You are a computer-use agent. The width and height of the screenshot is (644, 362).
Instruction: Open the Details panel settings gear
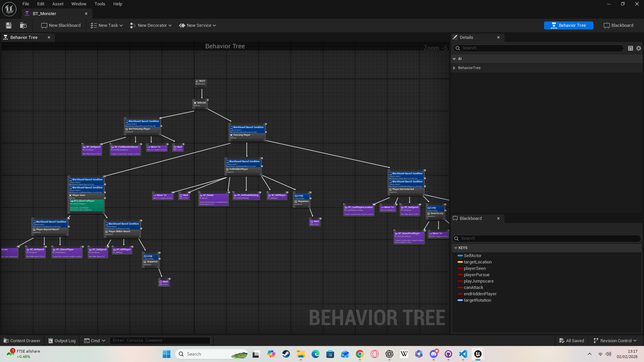(x=638, y=48)
